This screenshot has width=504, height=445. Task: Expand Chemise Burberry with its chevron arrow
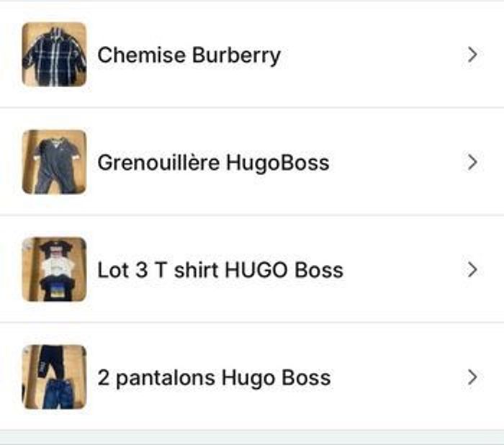click(x=472, y=55)
